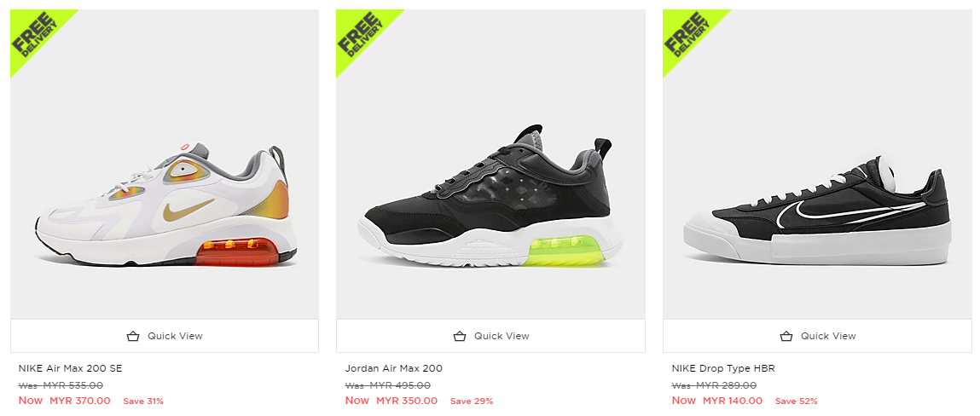Viewport: 980px width, 416px height.
Task: Open the white NIKE Air Max 200 SE image
Action: [x=165, y=205]
